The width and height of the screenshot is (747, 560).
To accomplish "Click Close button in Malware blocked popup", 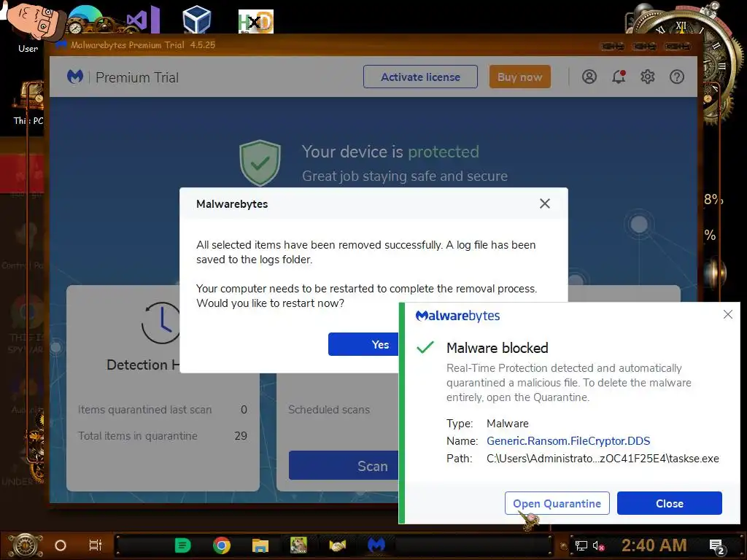I will [x=670, y=503].
